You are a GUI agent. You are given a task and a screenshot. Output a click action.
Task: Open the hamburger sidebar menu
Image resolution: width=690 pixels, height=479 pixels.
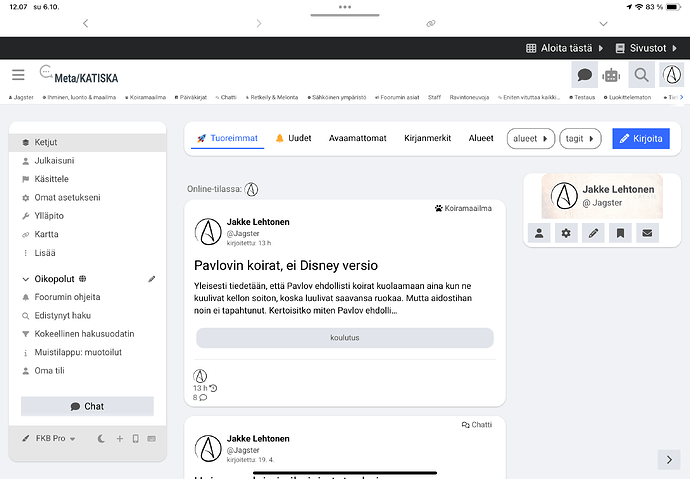tap(18, 75)
